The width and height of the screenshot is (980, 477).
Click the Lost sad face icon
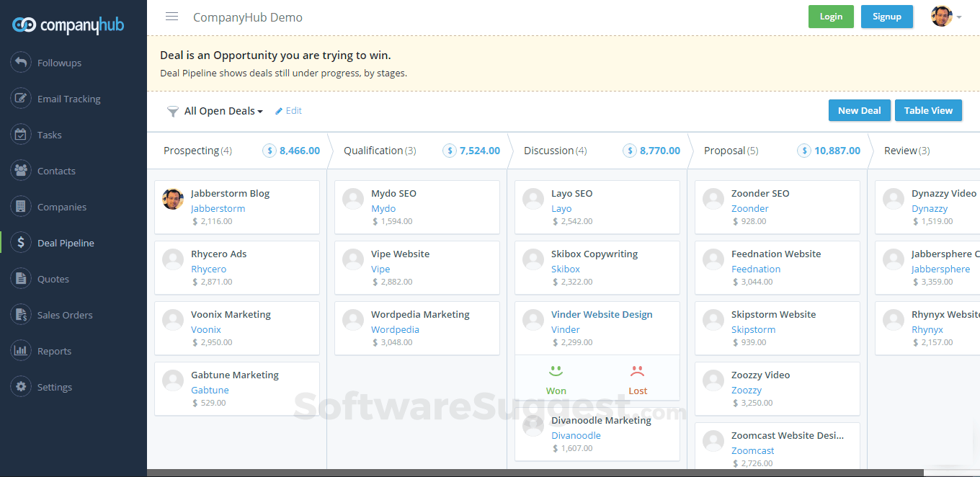click(637, 372)
